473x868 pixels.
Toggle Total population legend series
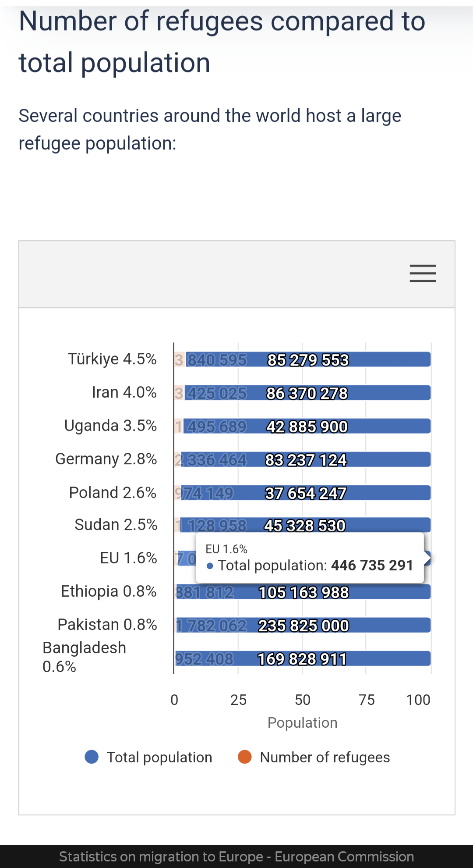(159, 757)
